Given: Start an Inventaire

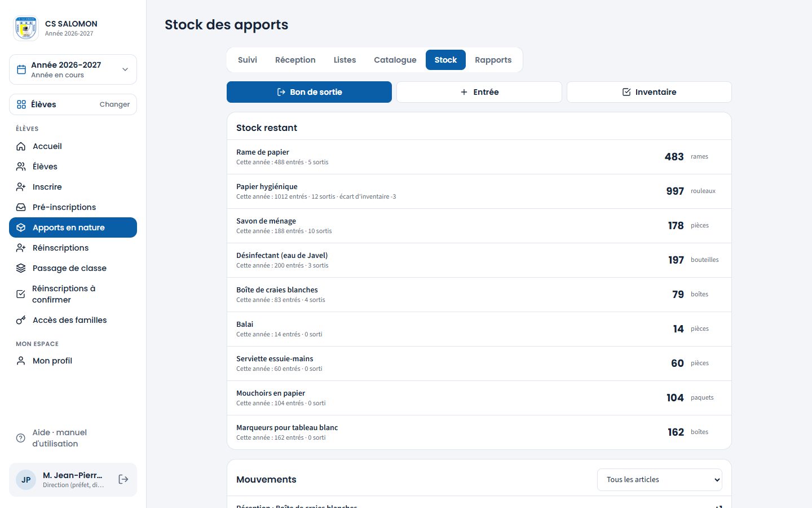Looking at the screenshot, I should (649, 92).
